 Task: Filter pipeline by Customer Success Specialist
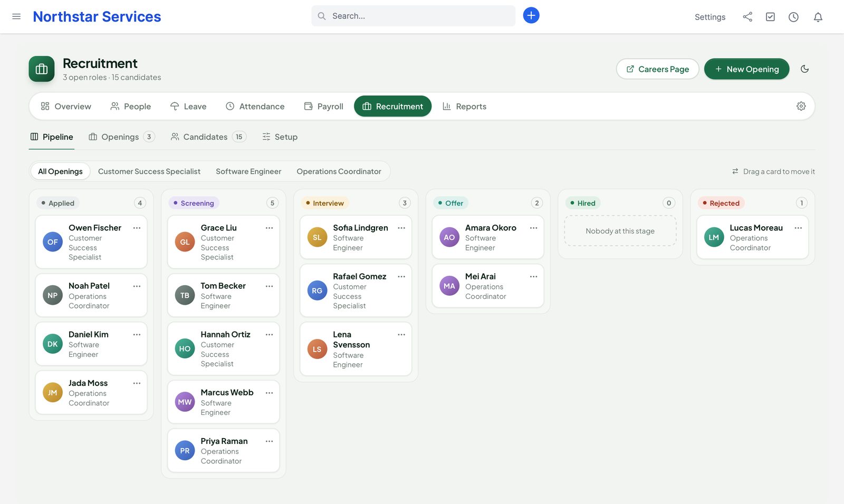[x=149, y=171]
